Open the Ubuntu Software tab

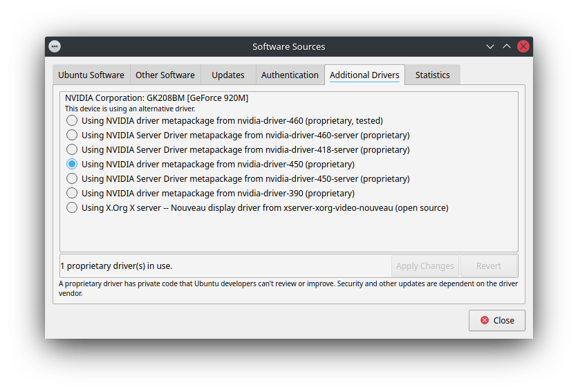click(91, 75)
